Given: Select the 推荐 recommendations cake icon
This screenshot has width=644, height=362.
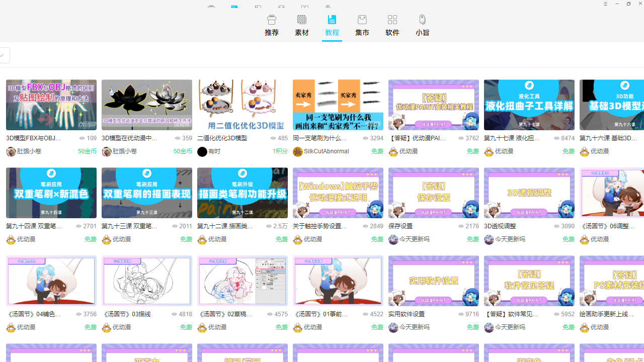Looking at the screenshot, I should (x=271, y=20).
